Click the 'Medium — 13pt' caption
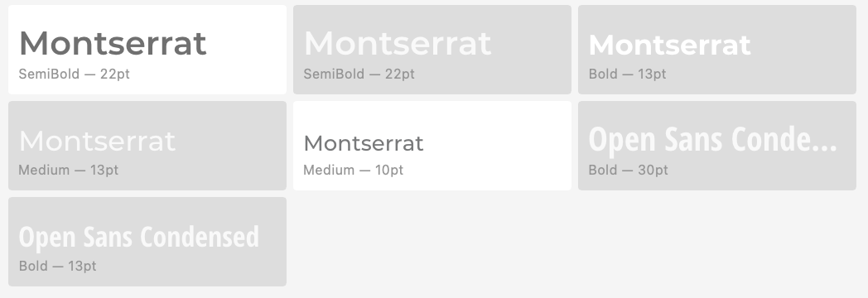This screenshot has width=868, height=298. [69, 171]
